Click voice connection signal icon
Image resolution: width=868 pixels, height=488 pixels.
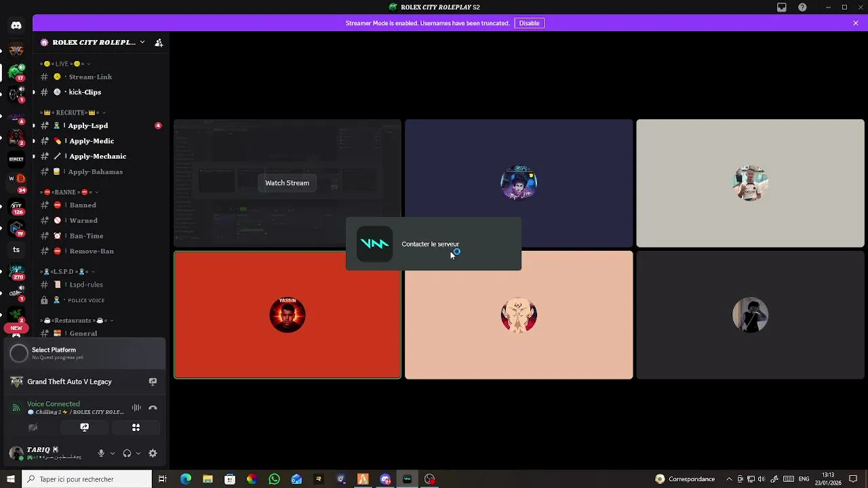[16, 407]
